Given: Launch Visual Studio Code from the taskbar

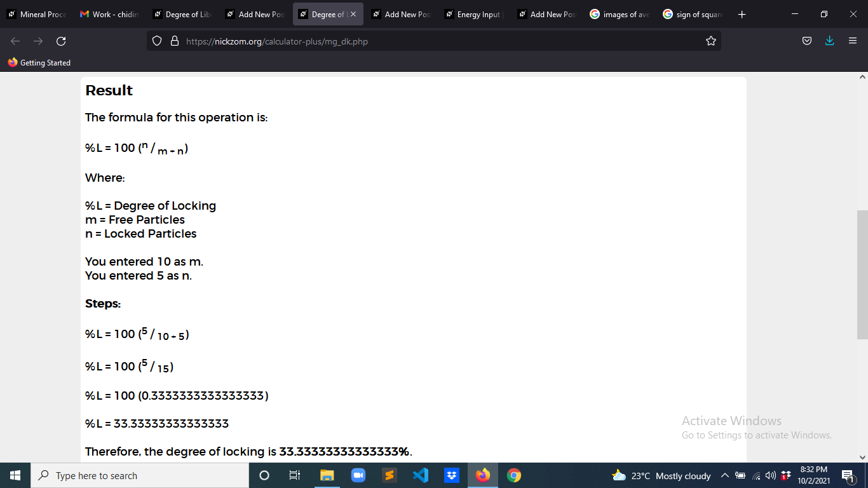Looking at the screenshot, I should [x=421, y=475].
